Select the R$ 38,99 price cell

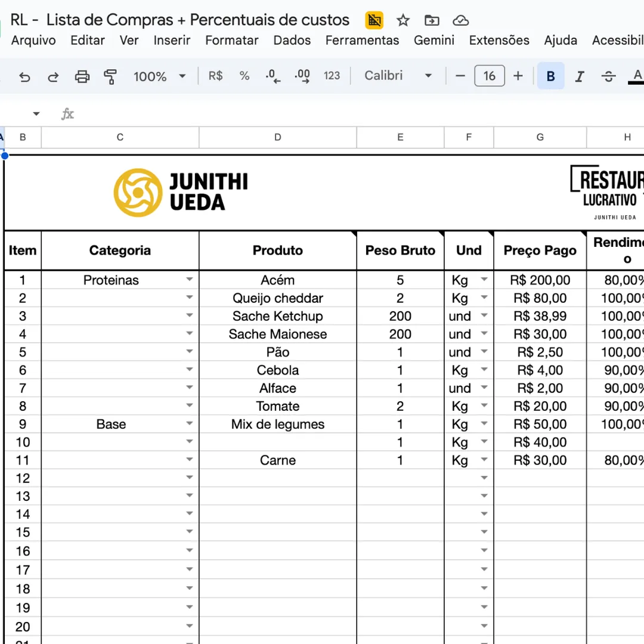click(540, 316)
